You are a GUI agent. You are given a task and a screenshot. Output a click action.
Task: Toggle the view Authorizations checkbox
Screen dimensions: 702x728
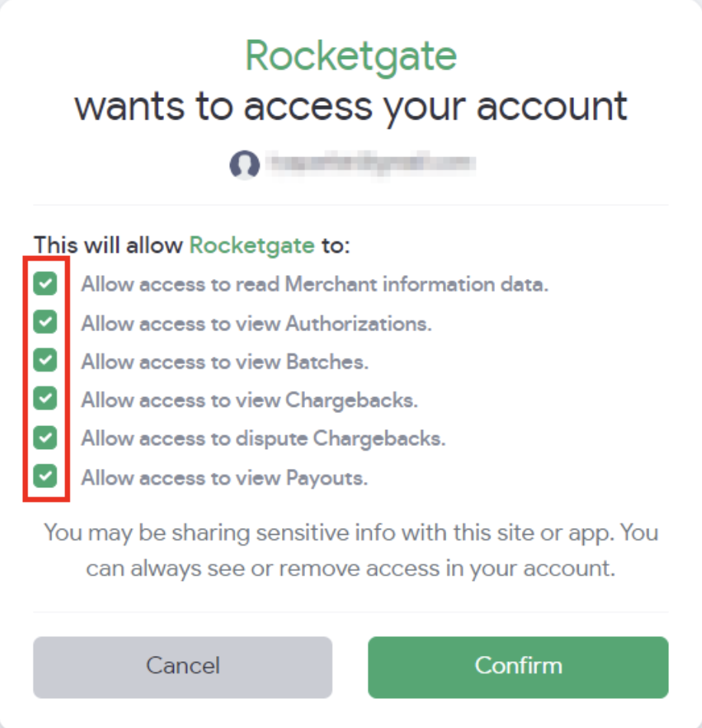[45, 322]
